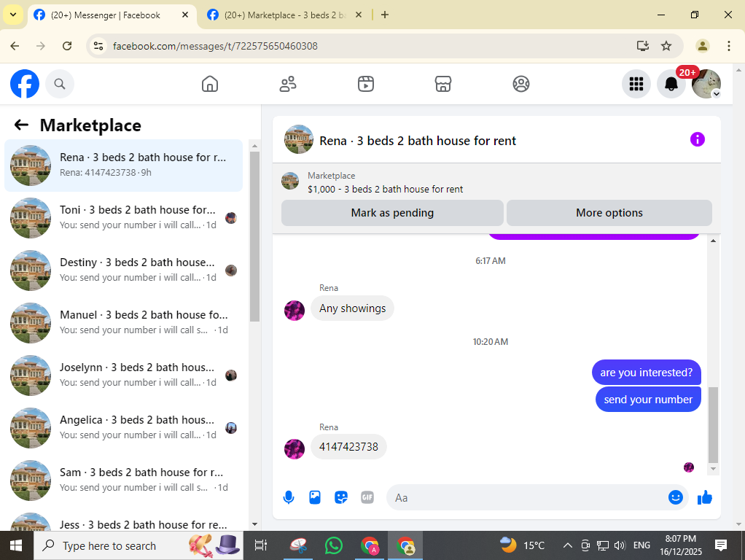The height and width of the screenshot is (560, 745).
Task: Click conversation list scrollbar thumb
Action: tap(254, 237)
